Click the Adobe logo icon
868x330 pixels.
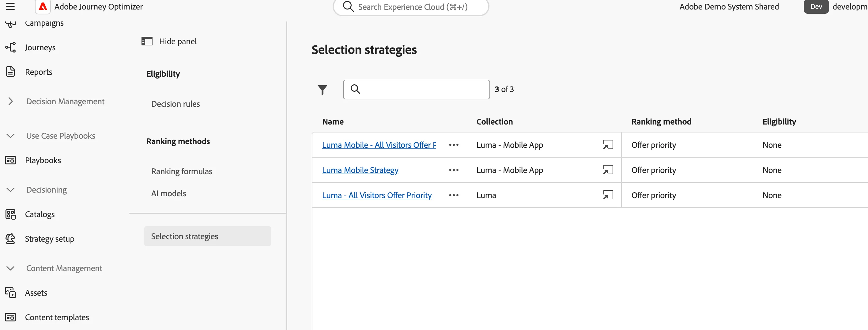coord(43,6)
